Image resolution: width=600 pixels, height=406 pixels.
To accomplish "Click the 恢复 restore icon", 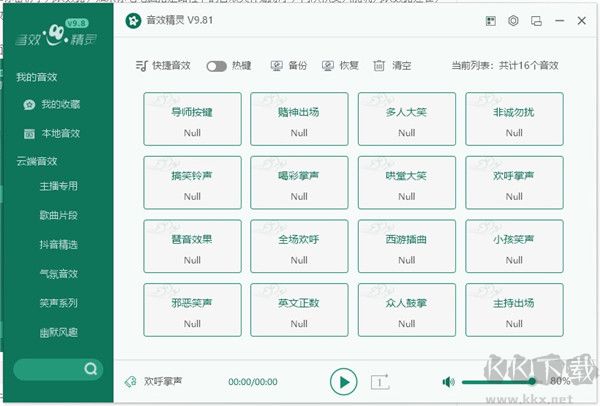I will pos(327,66).
